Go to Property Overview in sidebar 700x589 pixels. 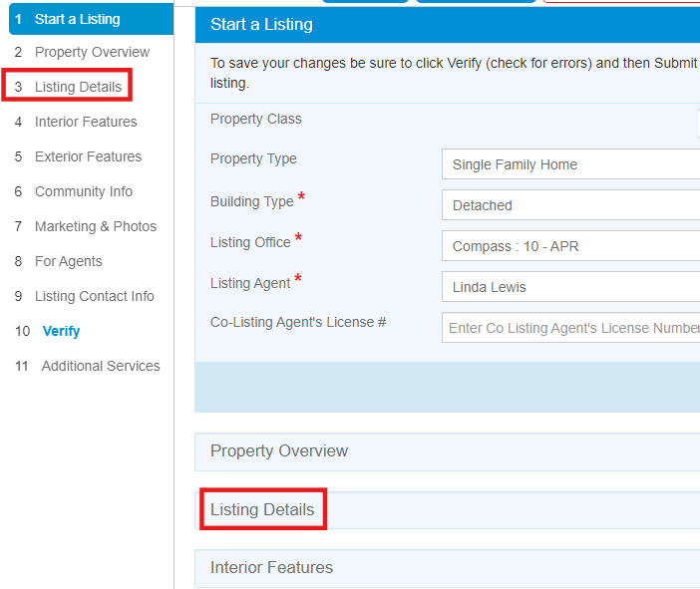92,52
